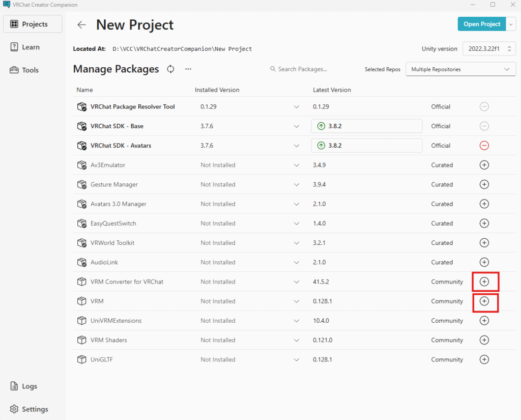This screenshot has height=420, width=521.
Task: Expand version list for Gesture Manager
Action: [297, 185]
